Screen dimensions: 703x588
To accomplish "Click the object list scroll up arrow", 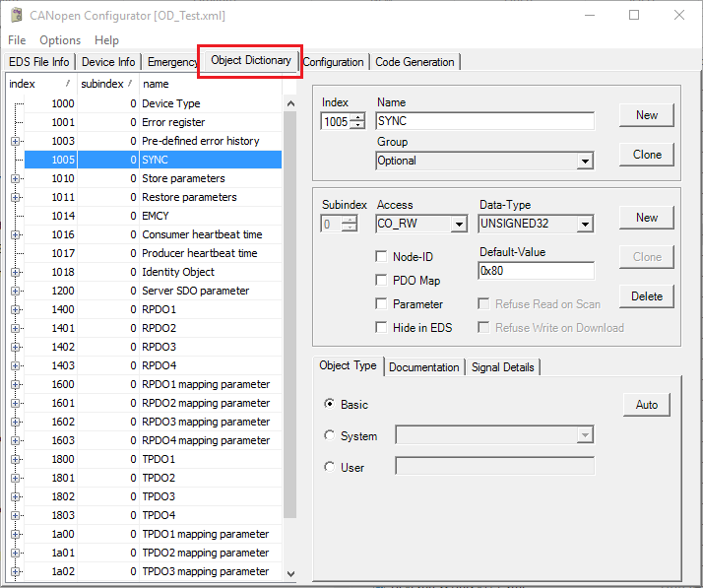I will click(x=290, y=103).
